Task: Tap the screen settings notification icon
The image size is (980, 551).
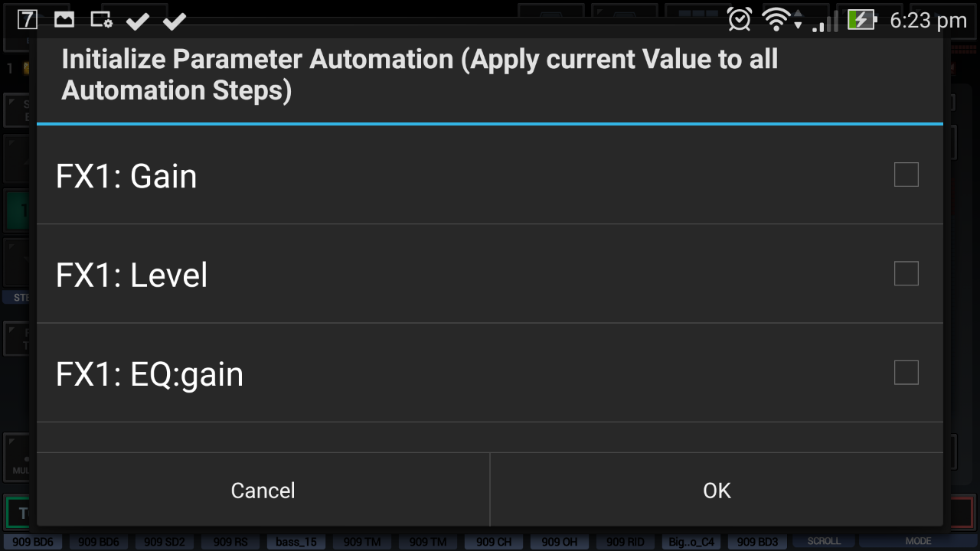Action: tap(101, 20)
